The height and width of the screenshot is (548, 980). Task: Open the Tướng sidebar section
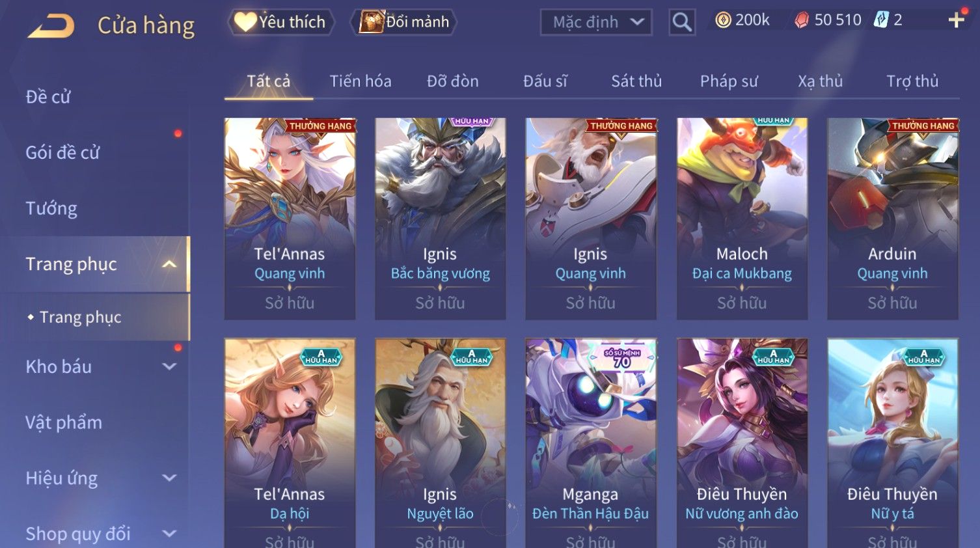(x=51, y=208)
